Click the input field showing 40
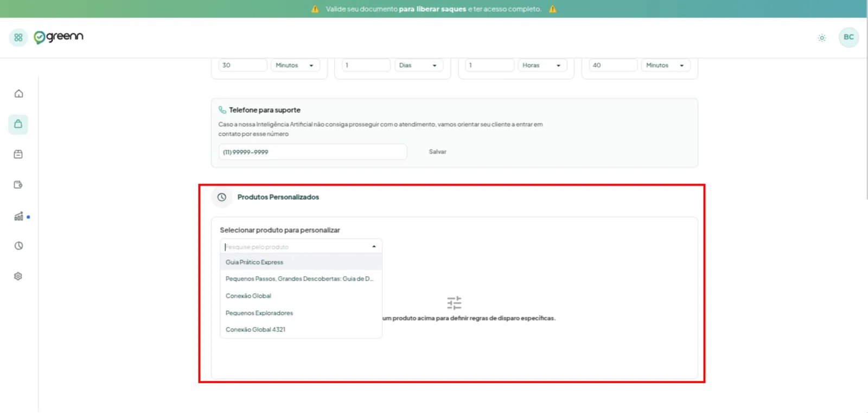 pos(613,65)
